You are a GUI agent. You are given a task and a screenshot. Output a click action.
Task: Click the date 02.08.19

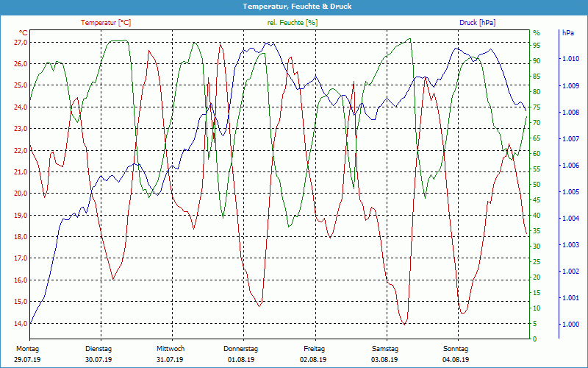[313, 360]
